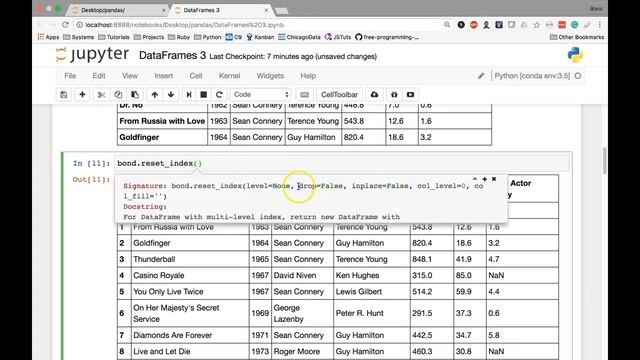Interrupt the kernel with the stop icon
Screen dimensions: 640x360
[204, 95]
